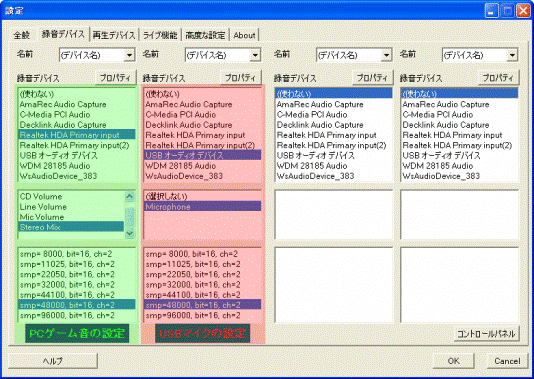
Task: Select Decklink Audio Capture in green column
Action: [77, 125]
